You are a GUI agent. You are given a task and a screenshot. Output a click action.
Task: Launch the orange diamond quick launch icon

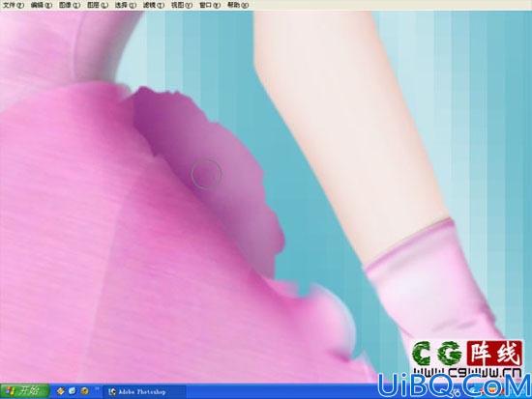(x=61, y=391)
